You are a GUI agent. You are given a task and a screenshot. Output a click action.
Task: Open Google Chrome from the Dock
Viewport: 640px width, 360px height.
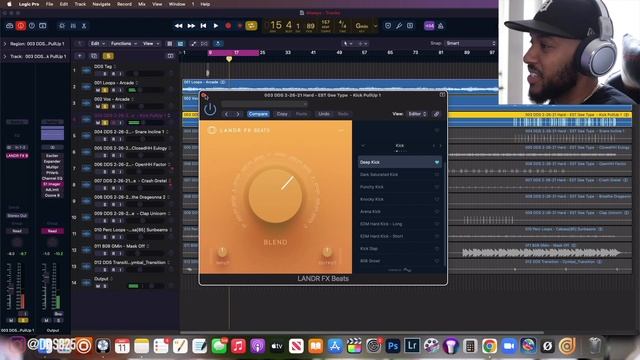[489, 346]
